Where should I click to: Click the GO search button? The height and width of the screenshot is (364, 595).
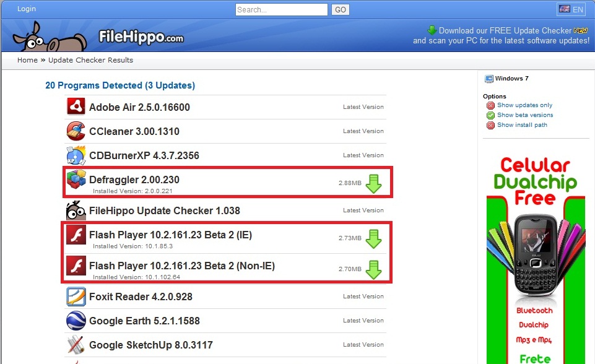pyautogui.click(x=341, y=9)
